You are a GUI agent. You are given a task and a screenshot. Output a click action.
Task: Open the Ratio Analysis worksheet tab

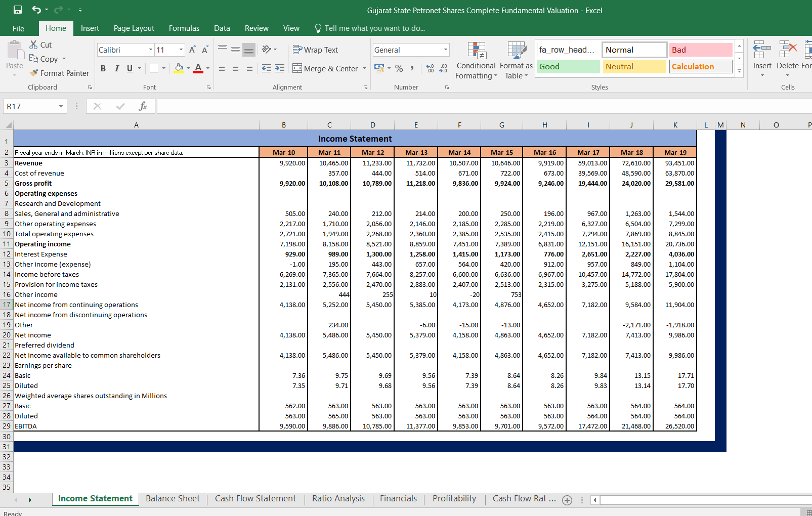point(338,499)
